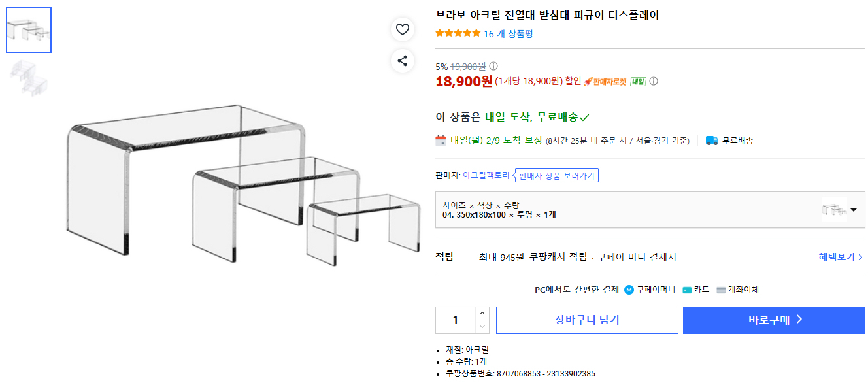Click the share icon
868x383 pixels.
pyautogui.click(x=403, y=61)
